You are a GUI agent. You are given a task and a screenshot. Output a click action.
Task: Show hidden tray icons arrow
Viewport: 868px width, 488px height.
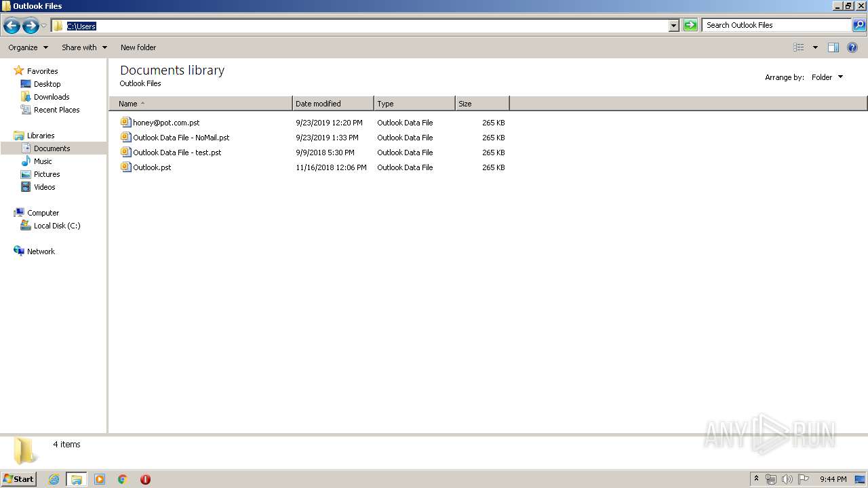pyautogui.click(x=757, y=479)
